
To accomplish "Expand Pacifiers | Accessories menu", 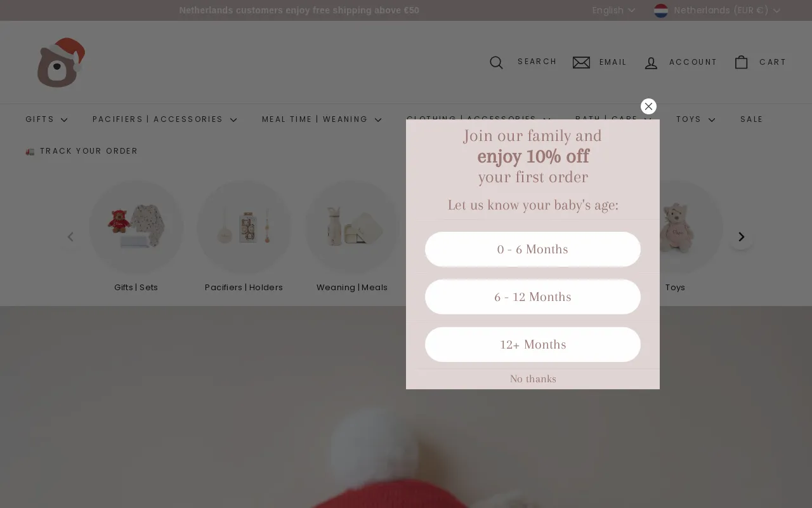I will point(164,119).
